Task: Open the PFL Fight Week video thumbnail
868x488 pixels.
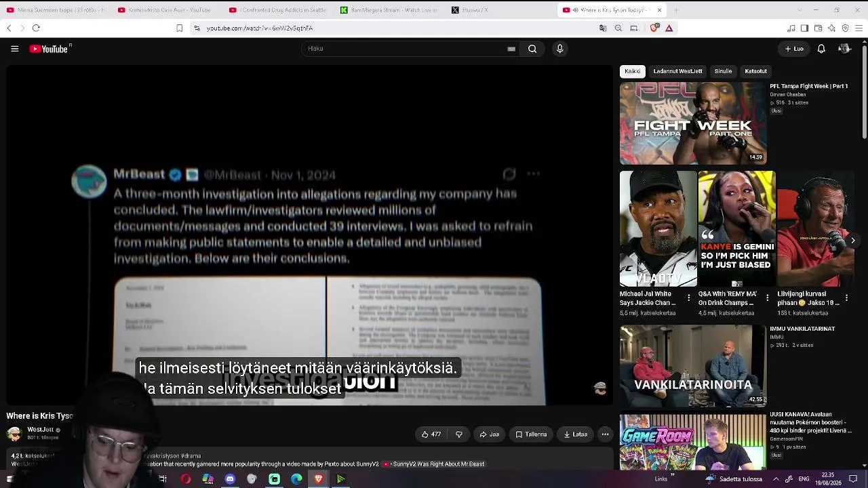Action: (693, 123)
